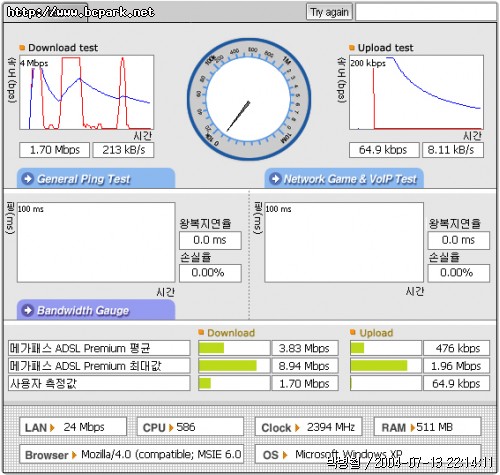
Task: Click the orange Download test bullet icon
Action: (x=22, y=48)
